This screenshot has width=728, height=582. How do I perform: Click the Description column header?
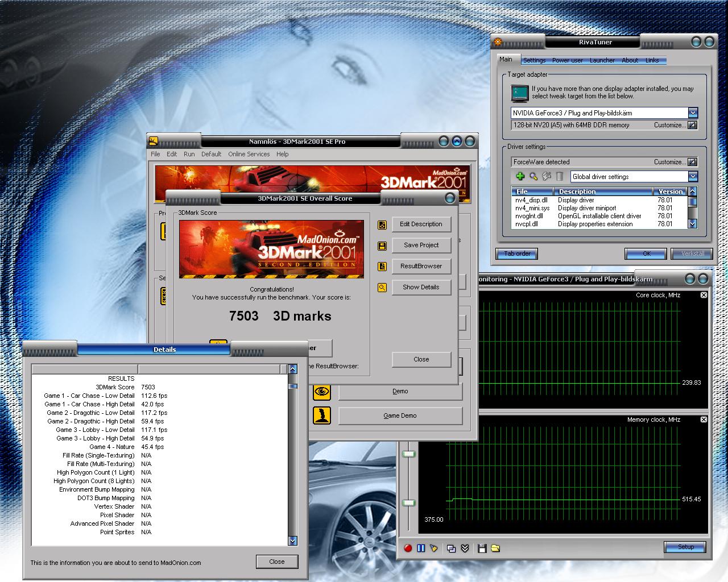pyautogui.click(x=604, y=192)
